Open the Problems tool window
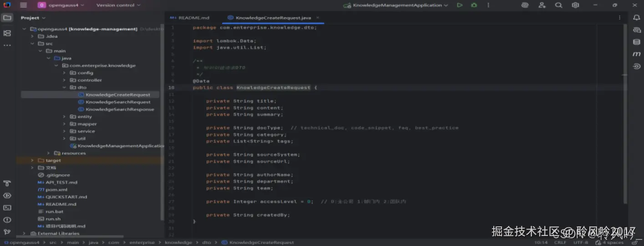 7,220
